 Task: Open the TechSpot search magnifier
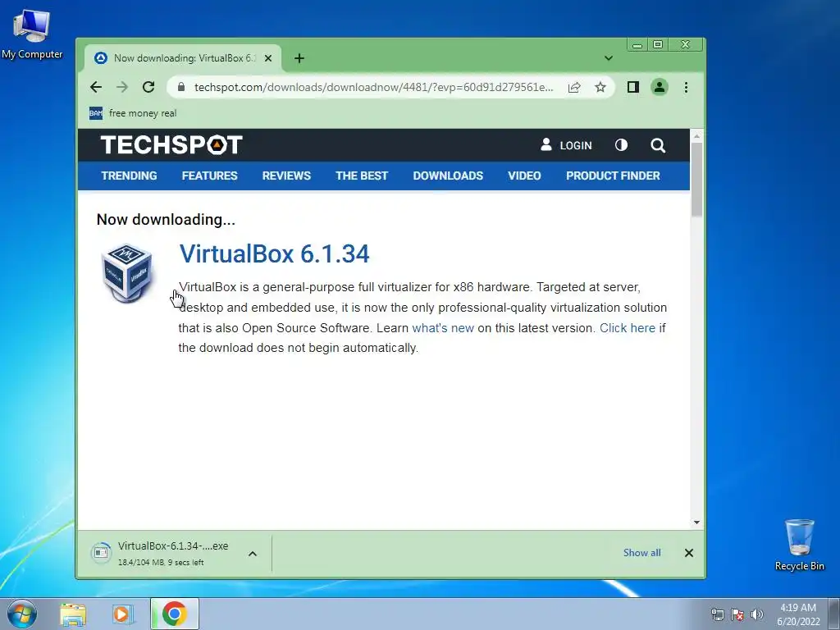click(658, 145)
